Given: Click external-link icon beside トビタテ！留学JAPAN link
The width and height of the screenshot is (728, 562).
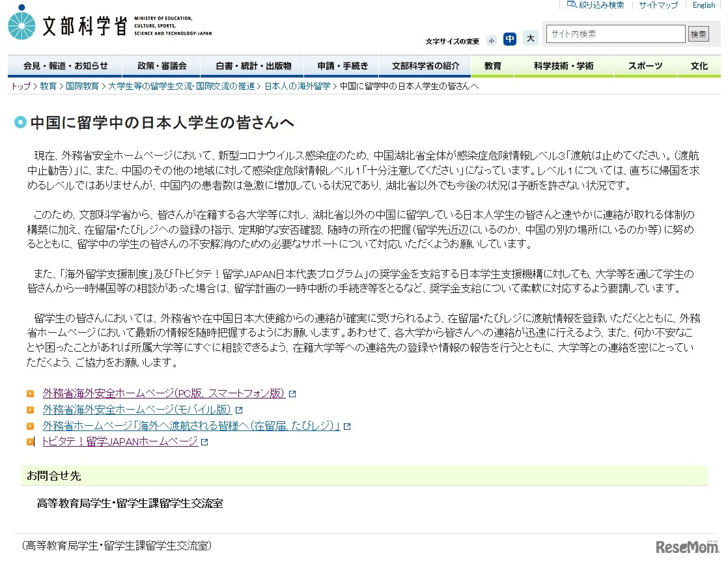Looking at the screenshot, I should tap(204, 441).
